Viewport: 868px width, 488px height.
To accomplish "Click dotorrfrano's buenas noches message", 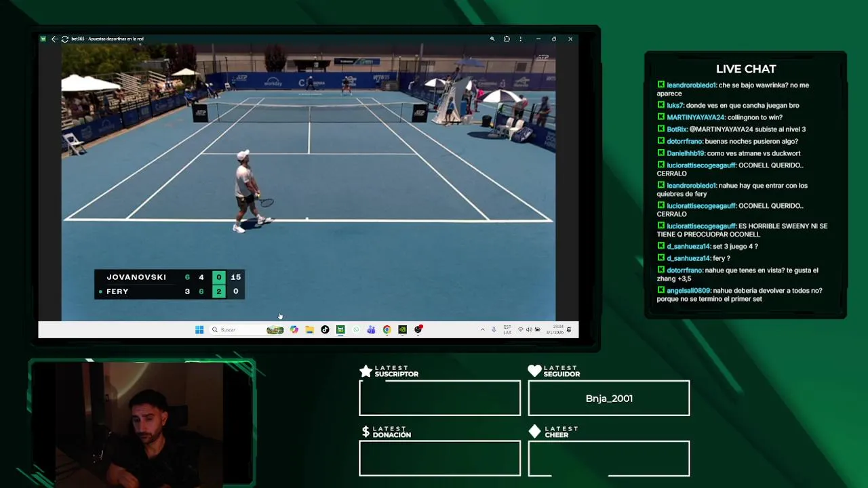I will coord(728,142).
